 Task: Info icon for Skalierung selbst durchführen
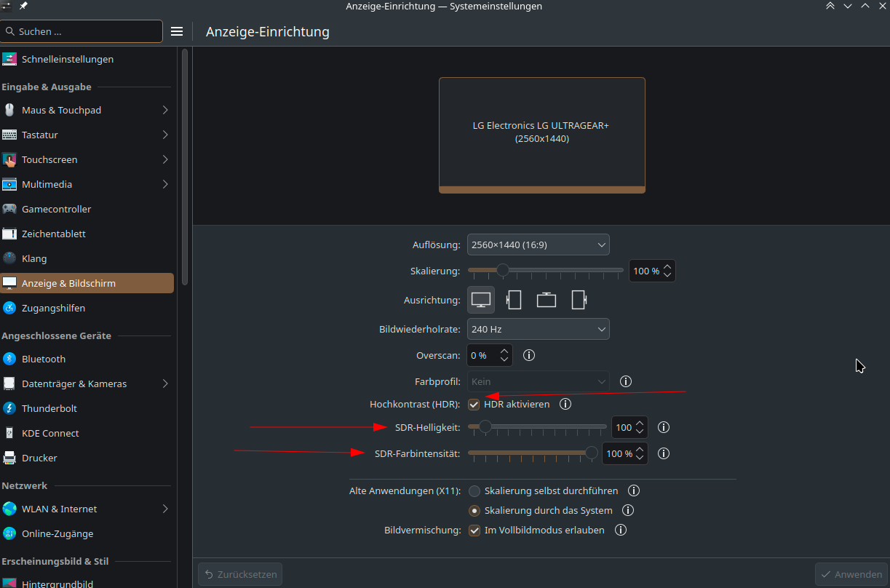tap(634, 490)
